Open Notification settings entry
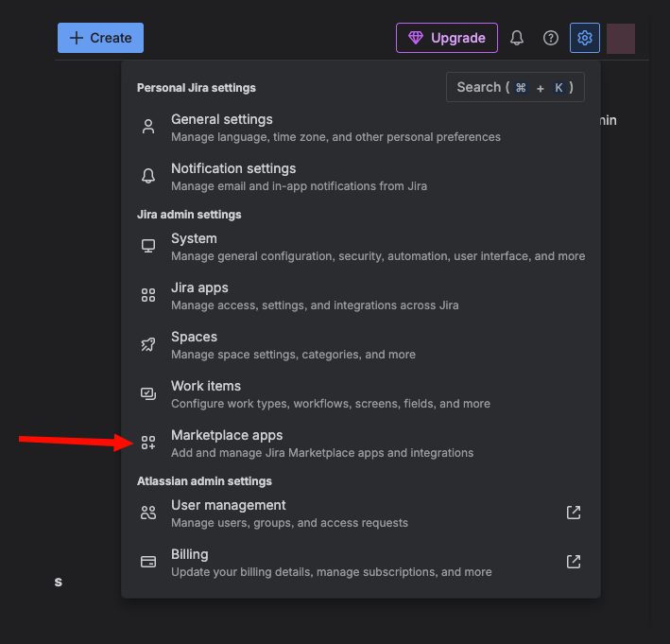The image size is (670, 644). pyautogui.click(x=361, y=177)
